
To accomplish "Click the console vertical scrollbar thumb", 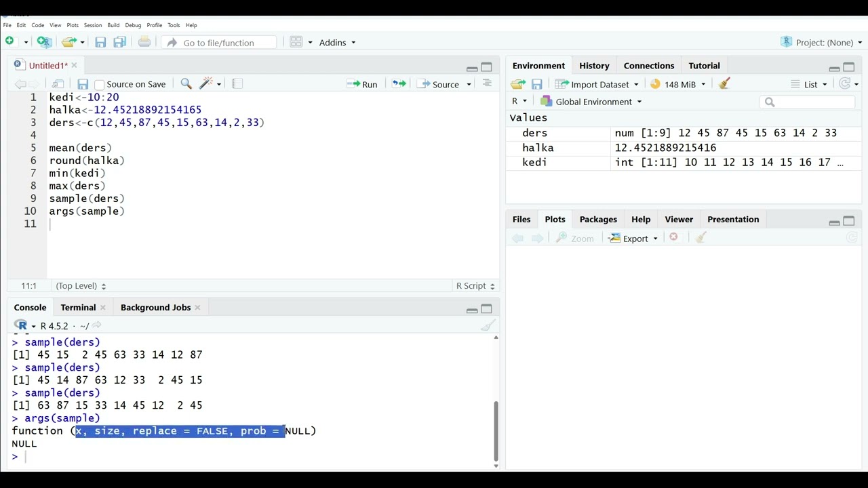I will point(496,431).
